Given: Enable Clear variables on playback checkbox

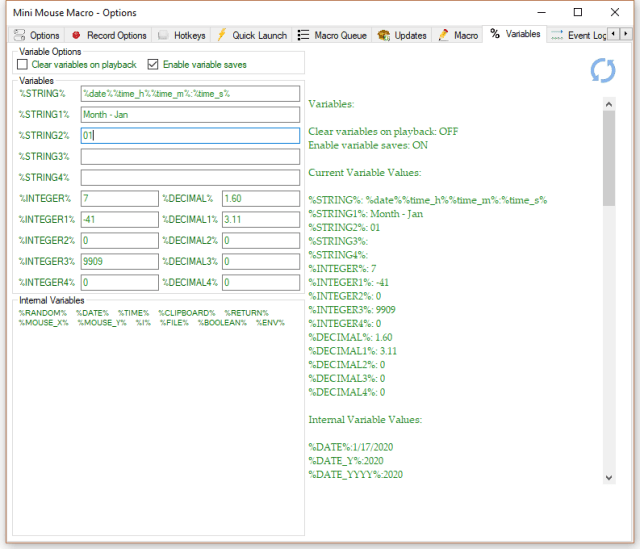Looking at the screenshot, I should [23, 65].
